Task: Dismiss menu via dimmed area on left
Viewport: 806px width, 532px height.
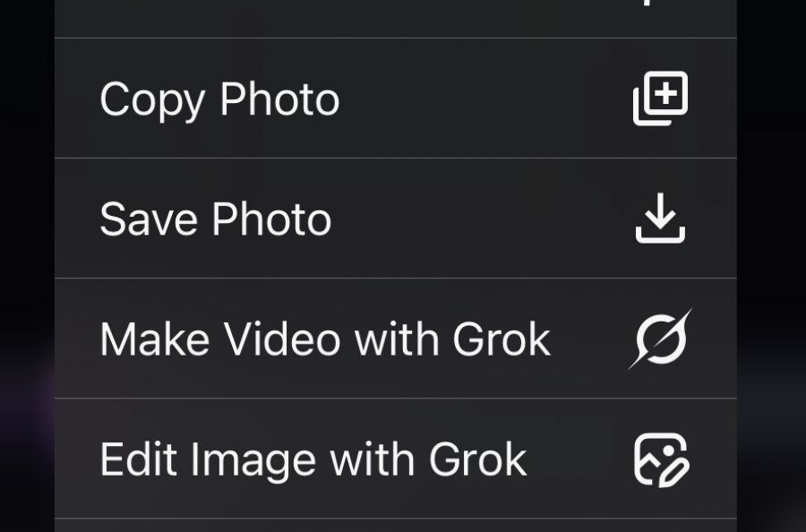Action: [x=26, y=269]
